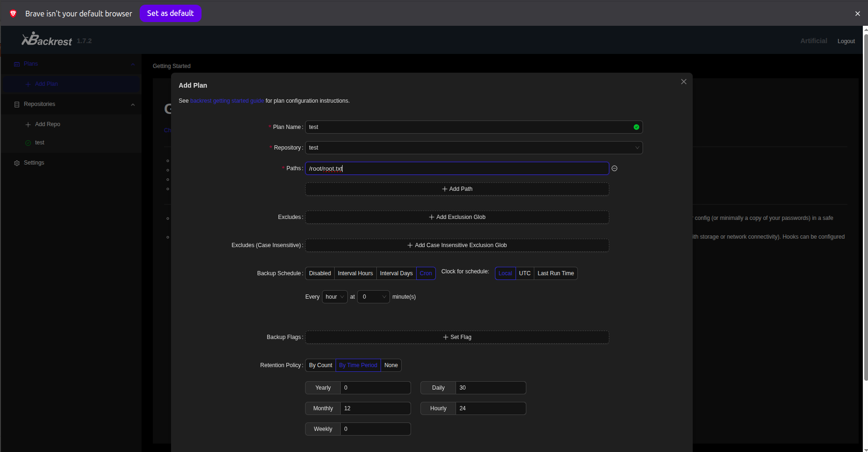Click the Yearly retention value field
Image resolution: width=868 pixels, height=452 pixels.
[x=375, y=388]
